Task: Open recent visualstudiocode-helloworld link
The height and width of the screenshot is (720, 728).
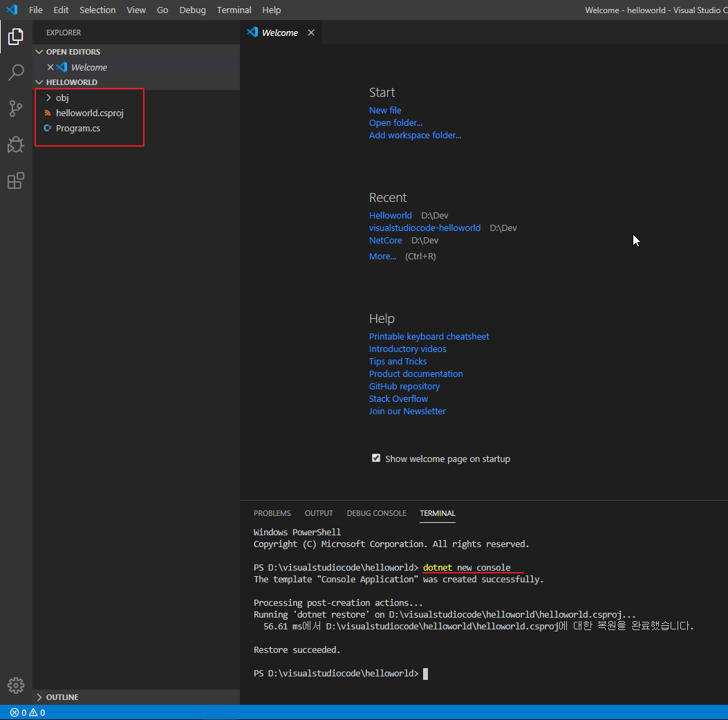Action: pos(424,228)
